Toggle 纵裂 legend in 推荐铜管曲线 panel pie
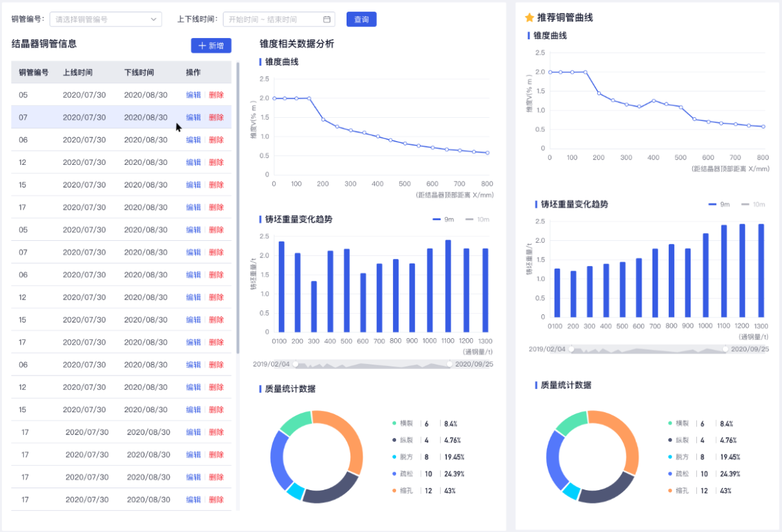This screenshot has width=782, height=532. point(678,441)
